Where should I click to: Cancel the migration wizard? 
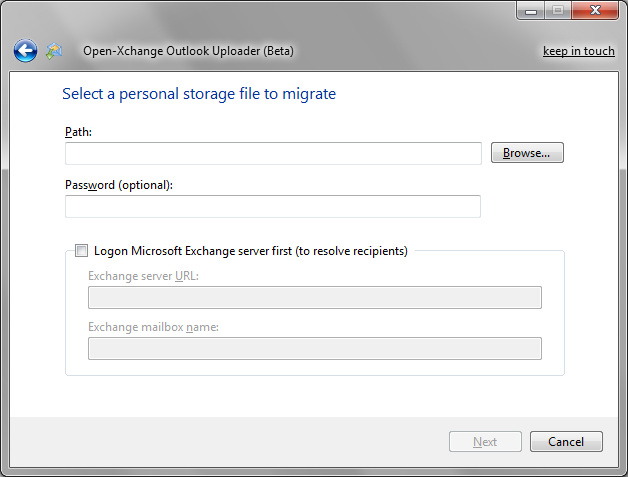[566, 442]
